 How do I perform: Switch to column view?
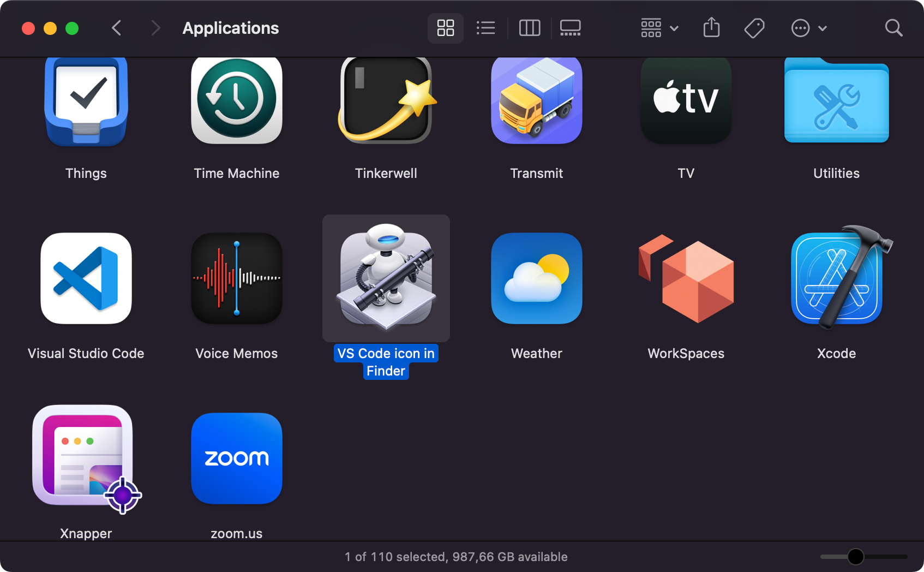(x=529, y=28)
